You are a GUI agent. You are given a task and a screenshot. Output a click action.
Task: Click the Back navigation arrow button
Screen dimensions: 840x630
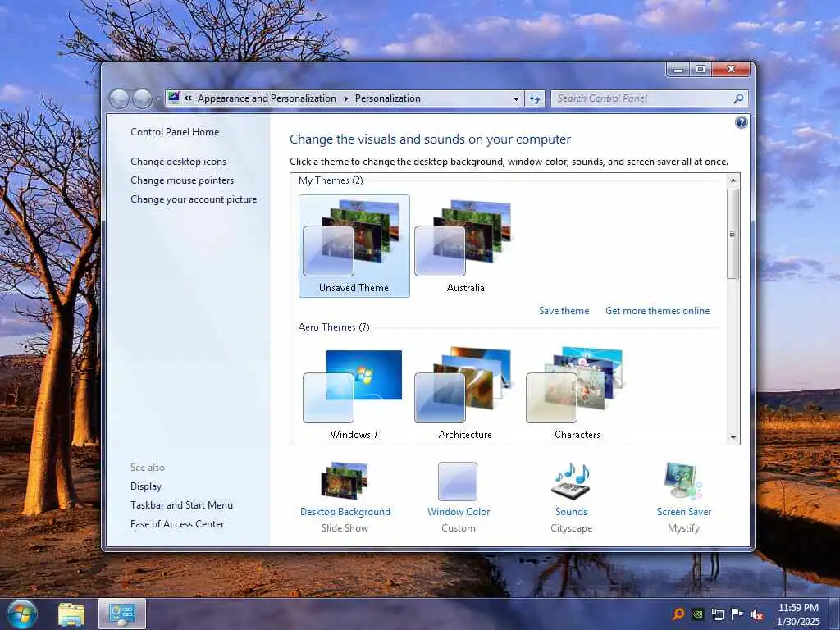pos(119,98)
